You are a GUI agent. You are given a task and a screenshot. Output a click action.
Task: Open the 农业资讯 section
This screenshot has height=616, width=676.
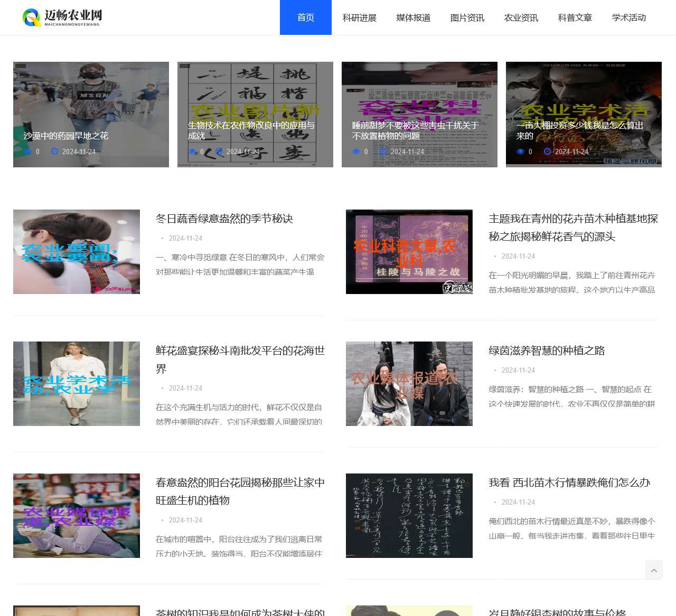click(x=521, y=17)
